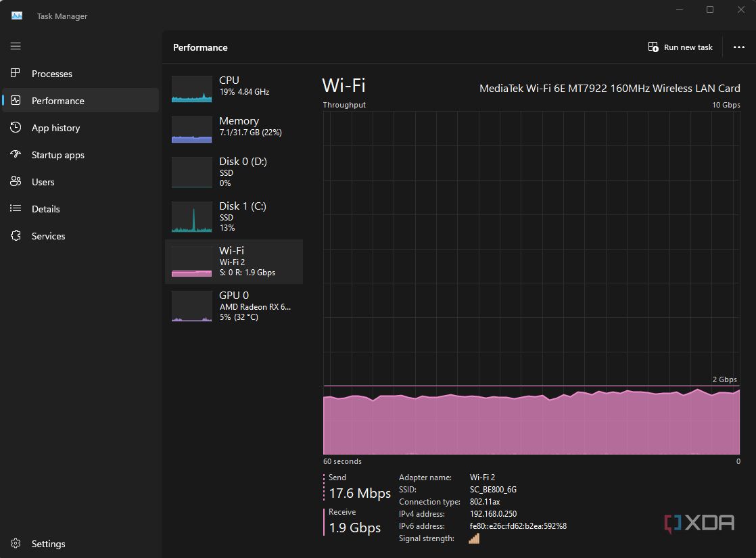The width and height of the screenshot is (756, 558).
Task: Click the Run new task button label
Action: 688,47
